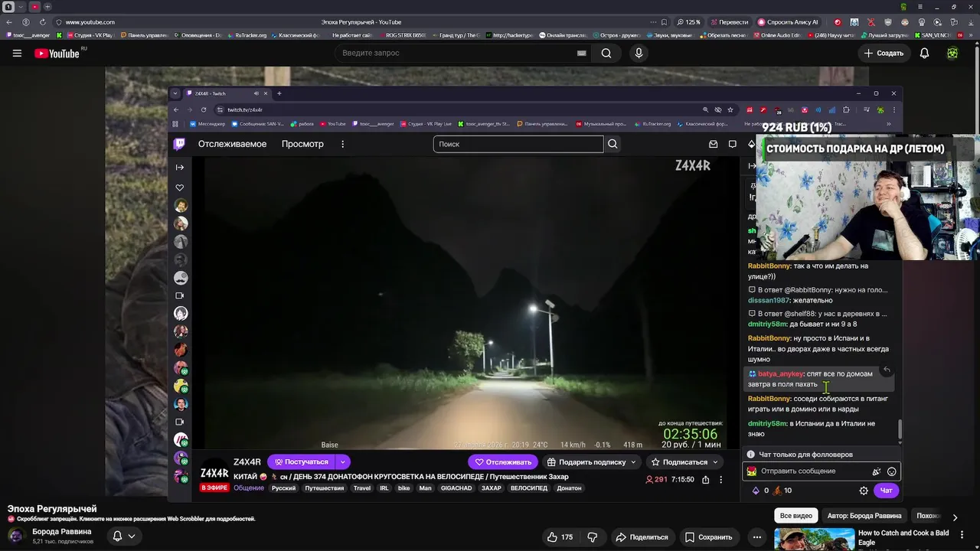Open Twitch chat emote picker smiley

891,471
